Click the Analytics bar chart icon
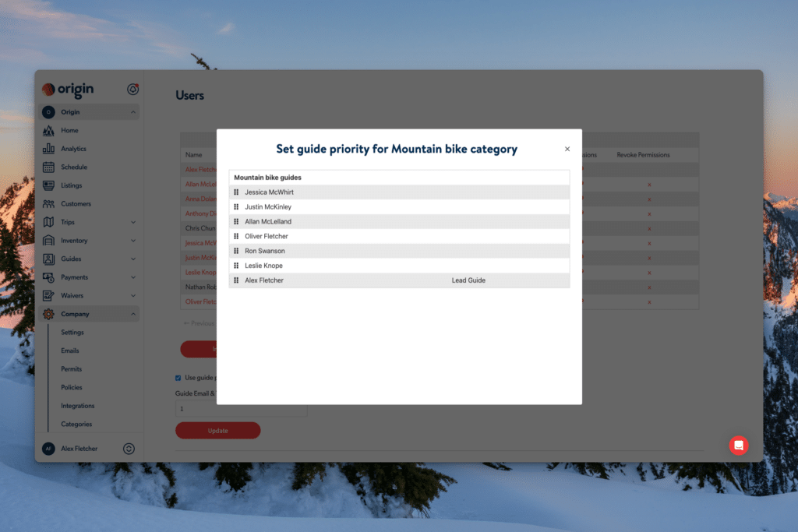Viewport: 798px width, 532px height. [x=48, y=149]
